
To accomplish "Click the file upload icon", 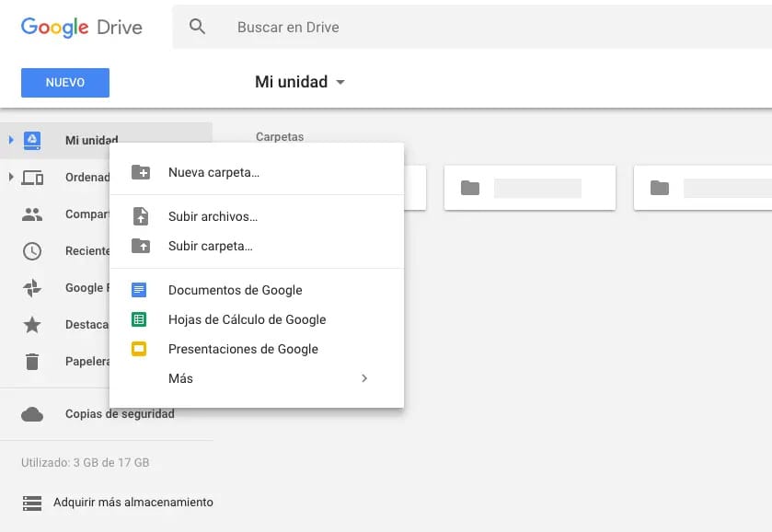I will click(141, 215).
